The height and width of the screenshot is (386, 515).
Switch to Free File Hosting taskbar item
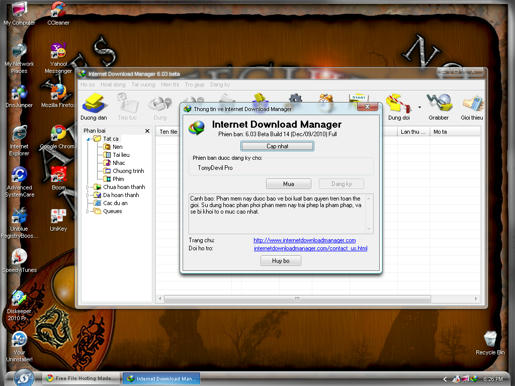pyautogui.click(x=81, y=378)
